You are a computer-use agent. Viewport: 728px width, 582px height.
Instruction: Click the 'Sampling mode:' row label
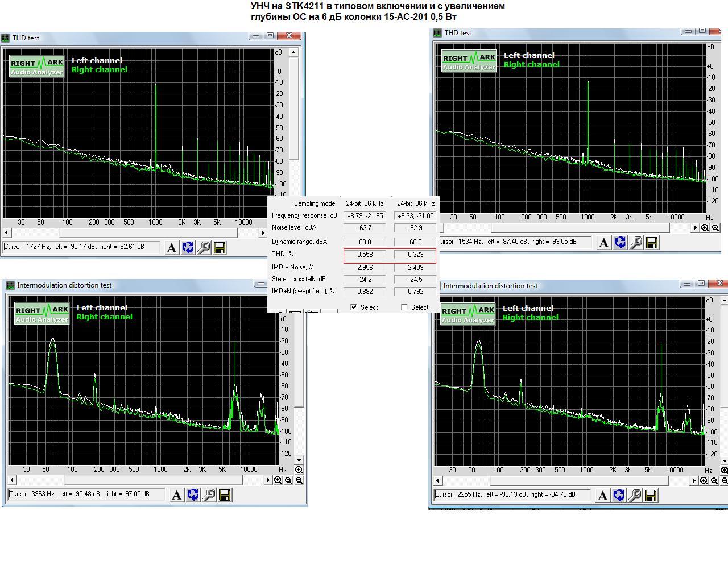316,203
